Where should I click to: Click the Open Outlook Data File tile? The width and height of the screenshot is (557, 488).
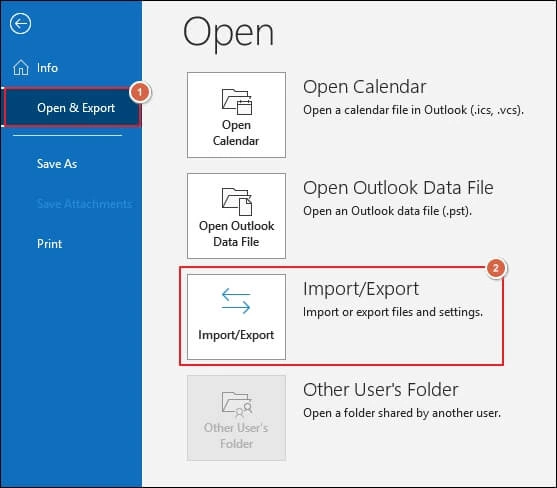pyautogui.click(x=236, y=216)
